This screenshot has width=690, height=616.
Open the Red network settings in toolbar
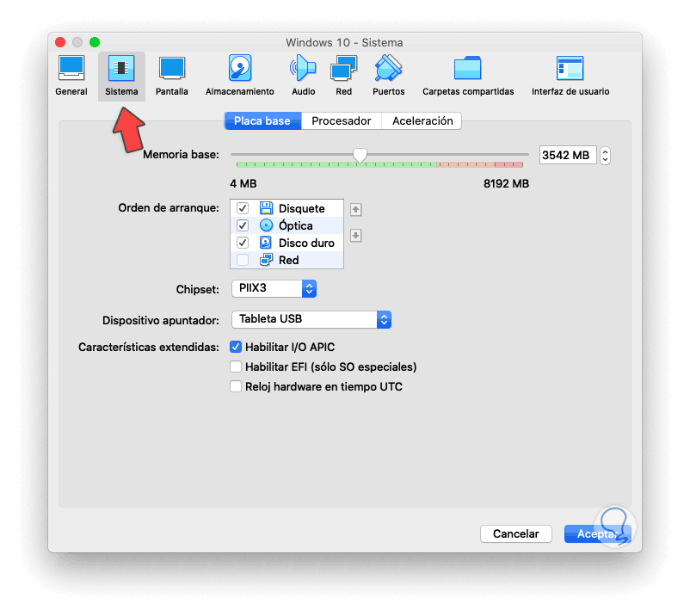pos(343,76)
